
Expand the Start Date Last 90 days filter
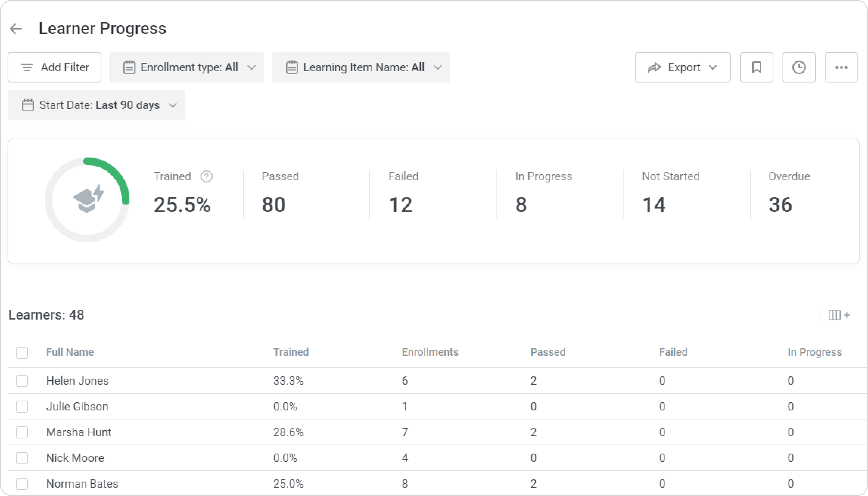tap(96, 105)
